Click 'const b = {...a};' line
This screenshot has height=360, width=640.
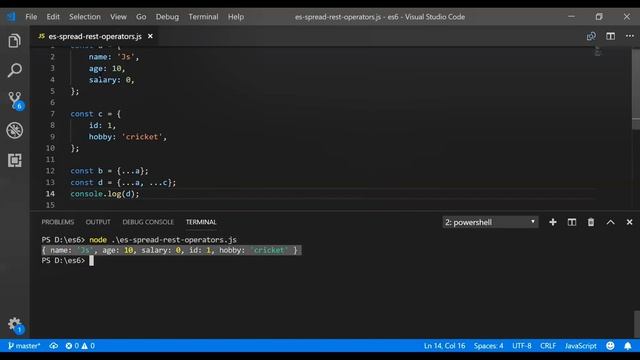point(109,171)
